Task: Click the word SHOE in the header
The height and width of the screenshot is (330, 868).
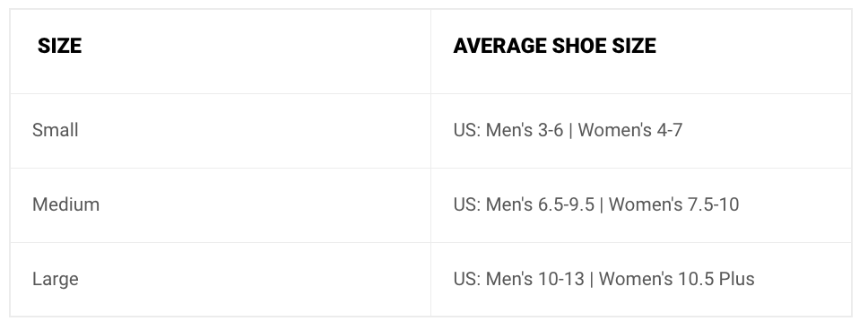Action: pos(579,46)
